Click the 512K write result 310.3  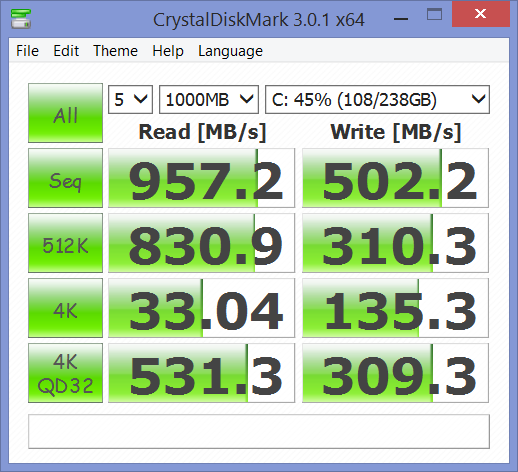click(395, 243)
